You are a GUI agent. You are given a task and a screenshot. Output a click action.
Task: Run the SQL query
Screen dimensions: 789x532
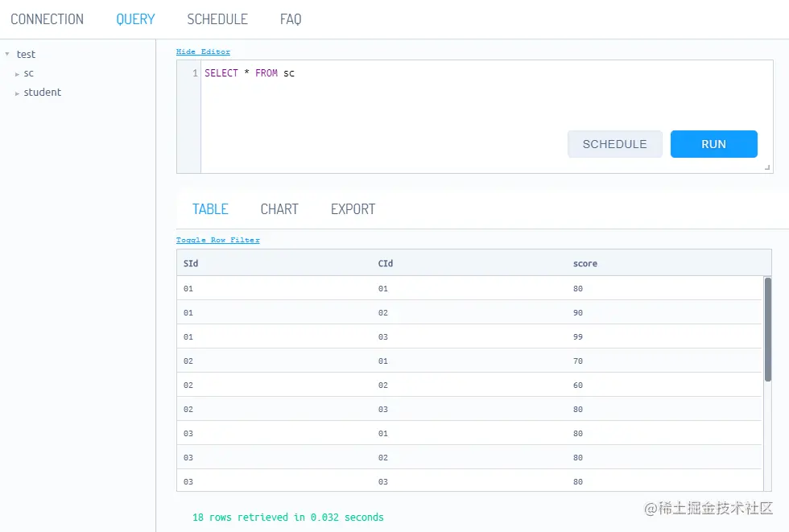(713, 144)
